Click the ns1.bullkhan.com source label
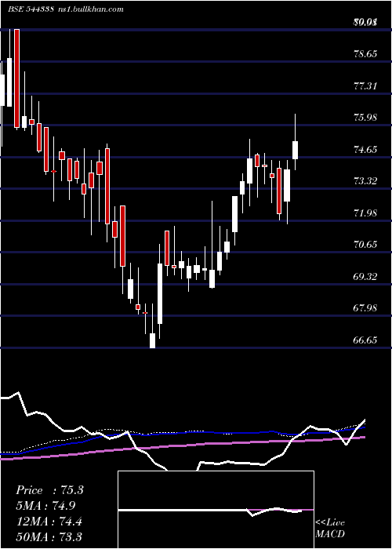392x549 pixels. [91, 9]
